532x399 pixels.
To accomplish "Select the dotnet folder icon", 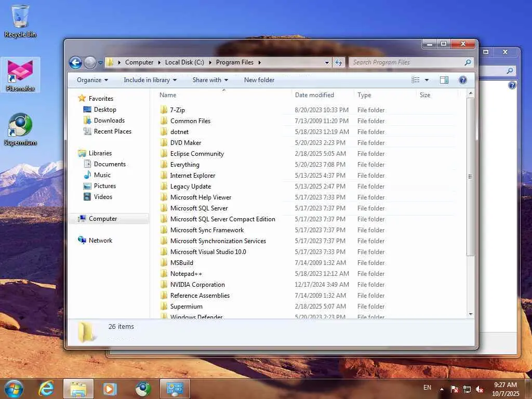I will pos(164,131).
